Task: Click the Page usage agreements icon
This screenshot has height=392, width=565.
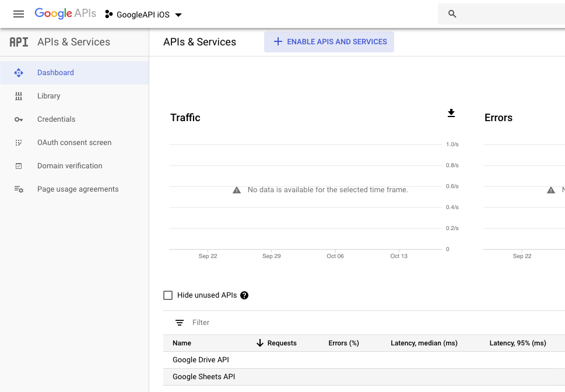Action: pos(19,189)
